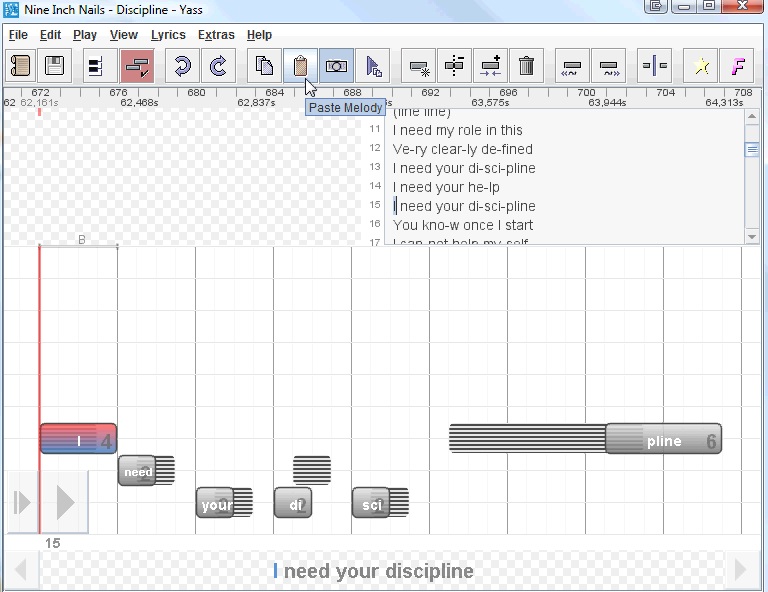Click the lyric preview 'I need your discipline'
This screenshot has width=768, height=592.
pos(373,571)
